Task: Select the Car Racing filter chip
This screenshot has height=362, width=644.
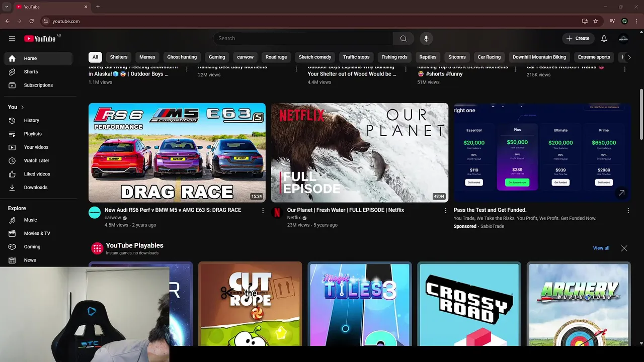Action: 489,57
